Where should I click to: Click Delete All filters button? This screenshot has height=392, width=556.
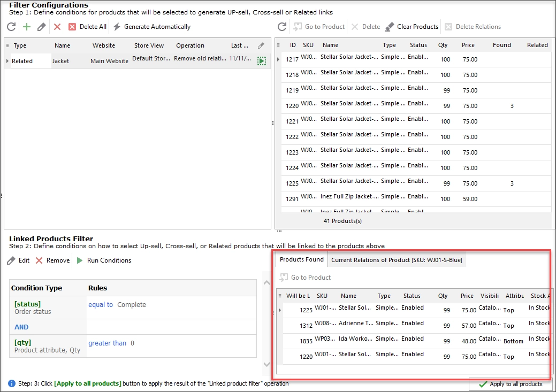pyautogui.click(x=87, y=27)
